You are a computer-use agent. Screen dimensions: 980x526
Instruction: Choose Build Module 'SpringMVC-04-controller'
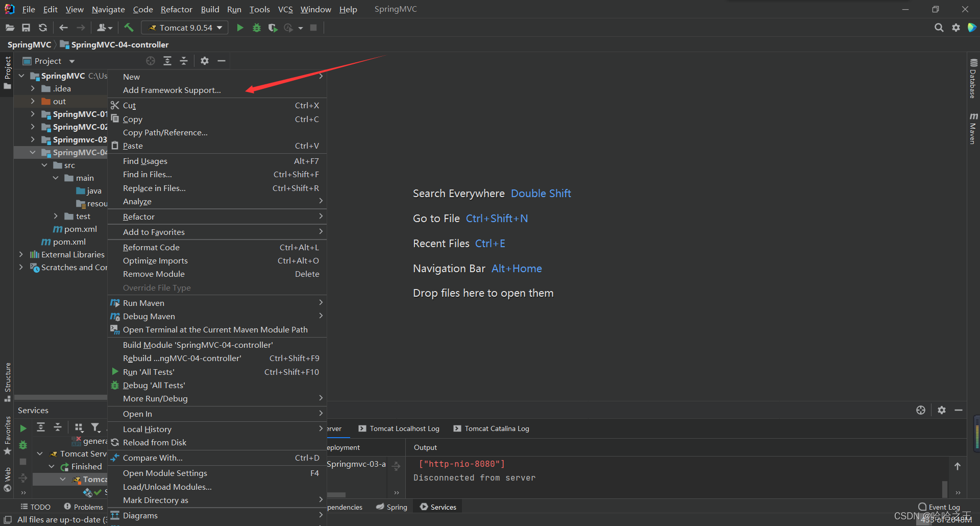217,345
